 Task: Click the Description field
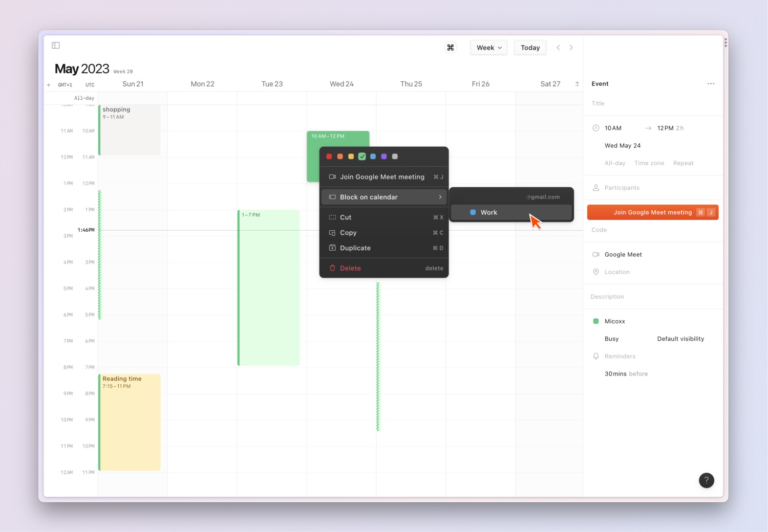[x=653, y=297]
